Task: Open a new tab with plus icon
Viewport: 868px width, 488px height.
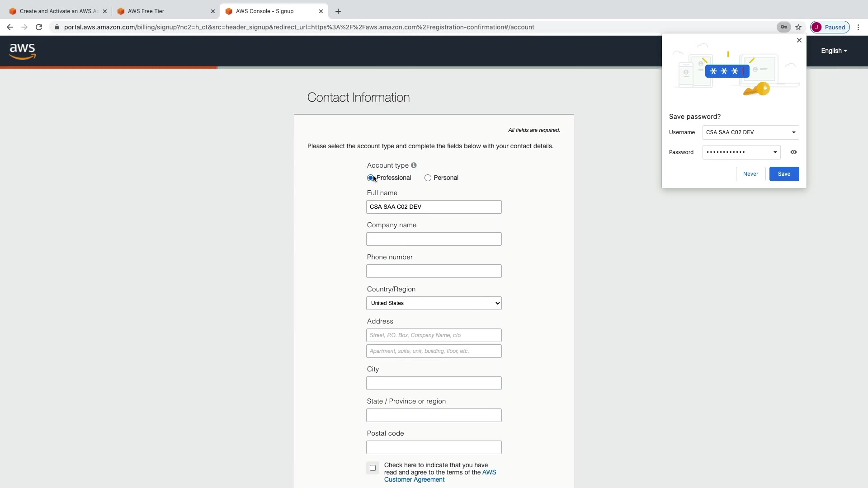Action: pos(338,11)
